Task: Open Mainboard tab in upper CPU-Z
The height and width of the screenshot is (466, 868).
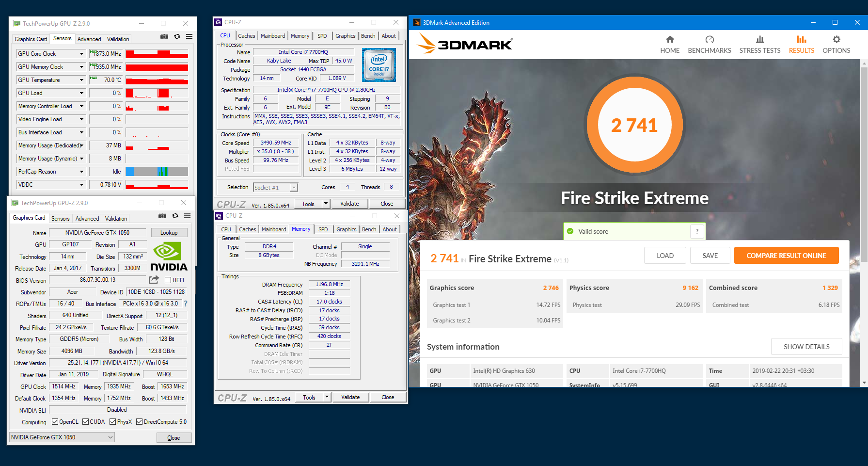Action: 273,36
